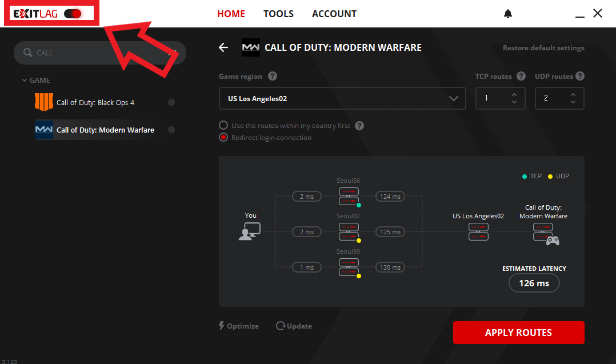
Task: Toggle the ExitLag power switch
Action: [x=73, y=14]
